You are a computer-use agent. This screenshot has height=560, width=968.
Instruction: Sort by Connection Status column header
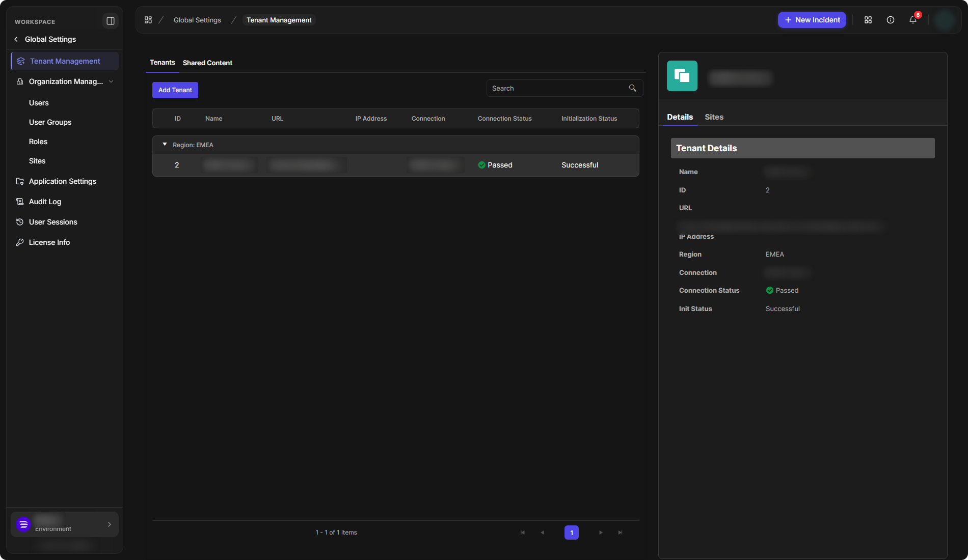coord(504,119)
